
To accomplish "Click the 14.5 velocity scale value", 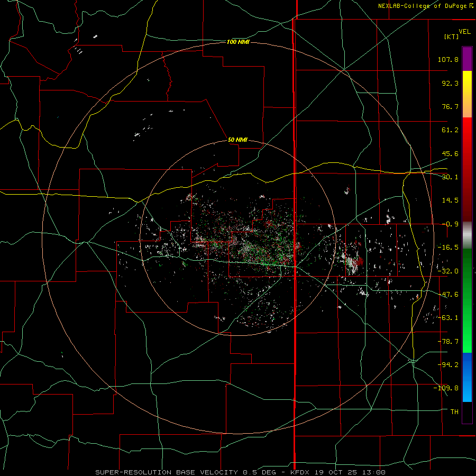I will click(450, 200).
